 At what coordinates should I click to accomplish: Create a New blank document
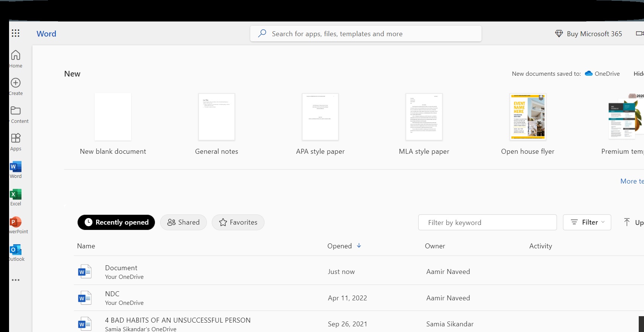click(113, 124)
